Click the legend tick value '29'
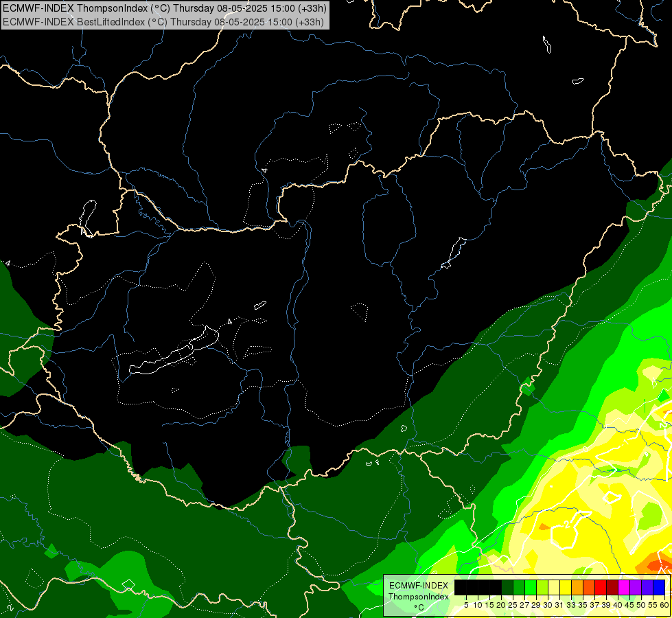672x618 pixels. [x=536, y=605]
